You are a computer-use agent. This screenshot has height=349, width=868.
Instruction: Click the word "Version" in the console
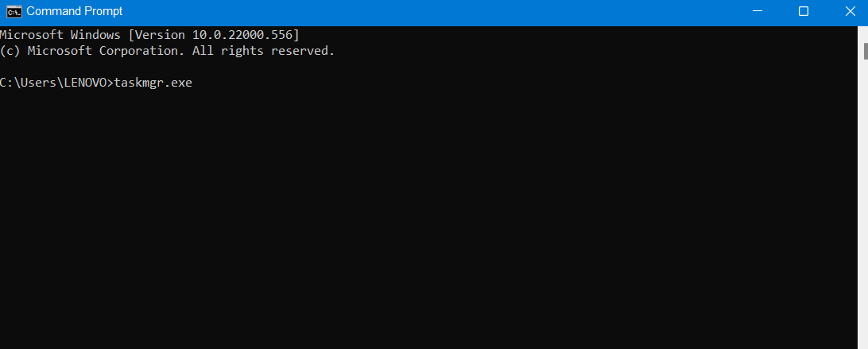click(x=163, y=35)
